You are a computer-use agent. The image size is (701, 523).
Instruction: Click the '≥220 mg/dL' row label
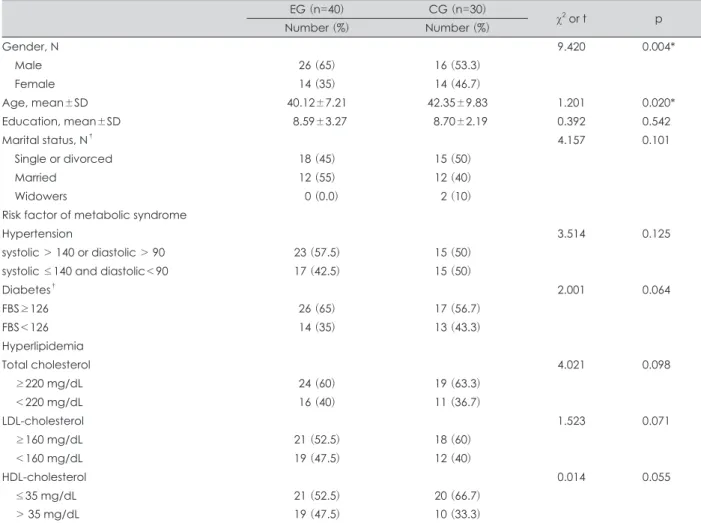point(49,384)
